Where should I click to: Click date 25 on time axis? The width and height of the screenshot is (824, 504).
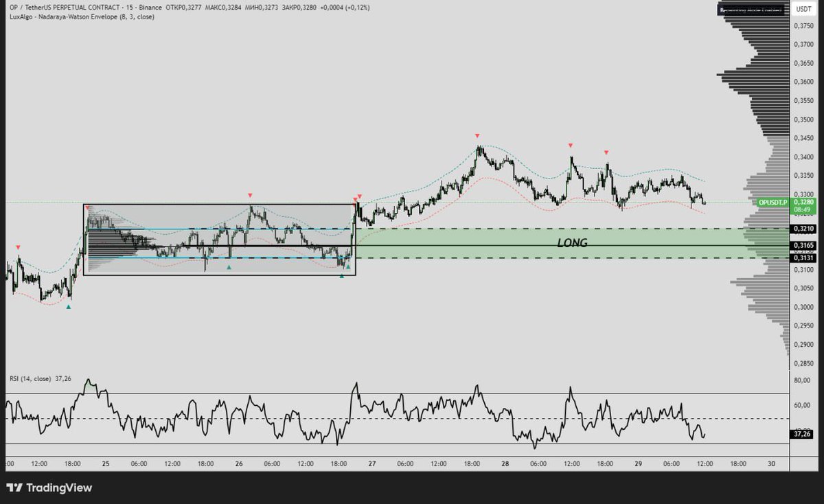(106, 464)
